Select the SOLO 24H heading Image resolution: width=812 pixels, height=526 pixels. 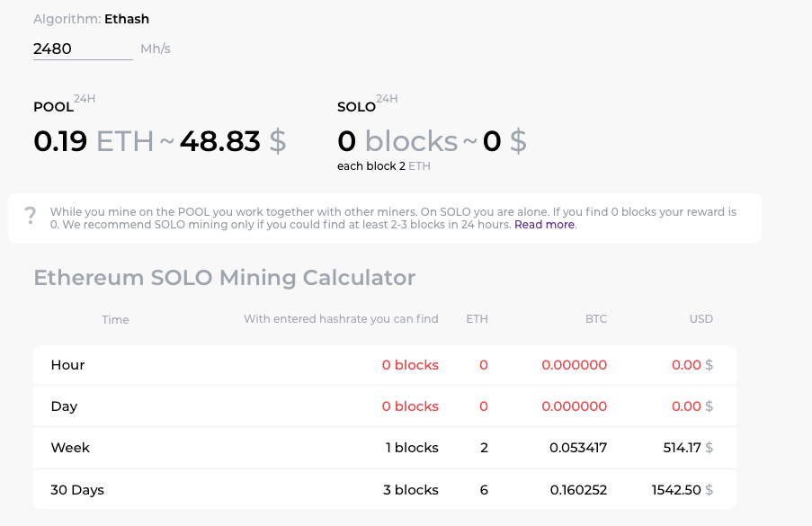tap(357, 107)
